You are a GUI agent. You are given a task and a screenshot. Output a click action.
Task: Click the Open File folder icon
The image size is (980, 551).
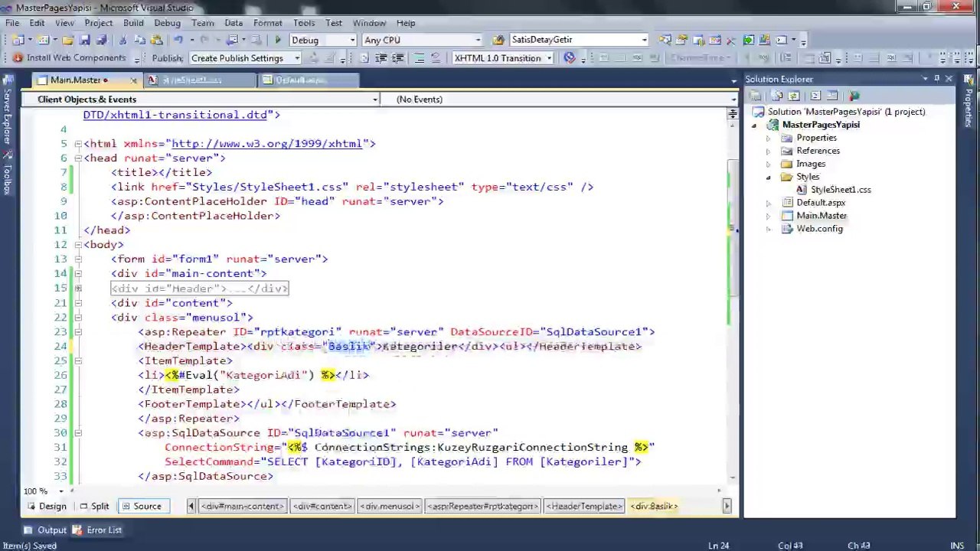pyautogui.click(x=67, y=40)
